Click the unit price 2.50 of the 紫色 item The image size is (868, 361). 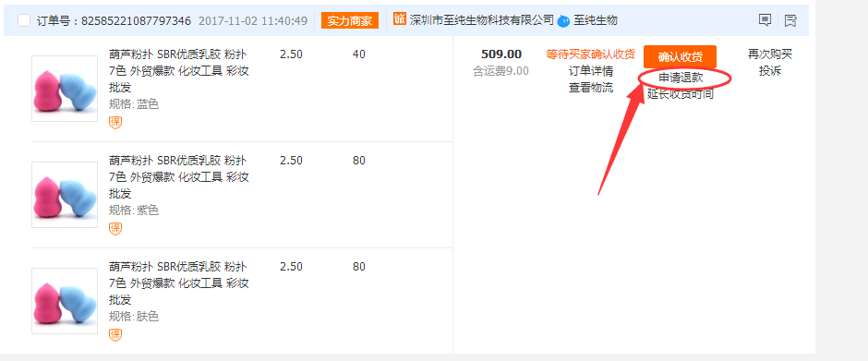click(x=291, y=161)
